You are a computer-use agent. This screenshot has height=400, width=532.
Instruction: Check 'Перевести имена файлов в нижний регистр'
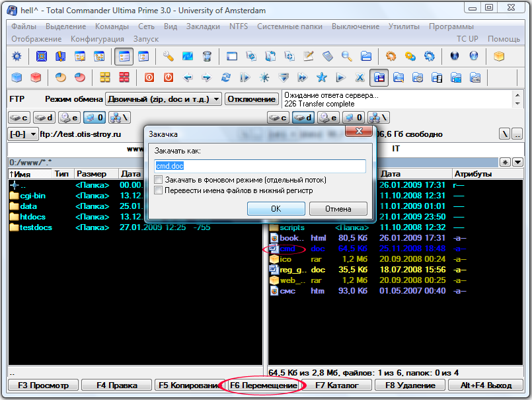pos(159,190)
